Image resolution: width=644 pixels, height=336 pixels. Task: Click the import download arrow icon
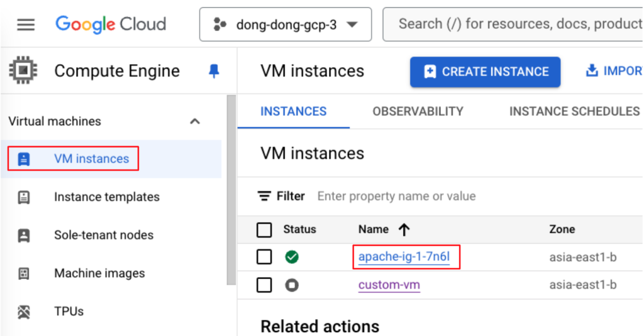tap(592, 70)
